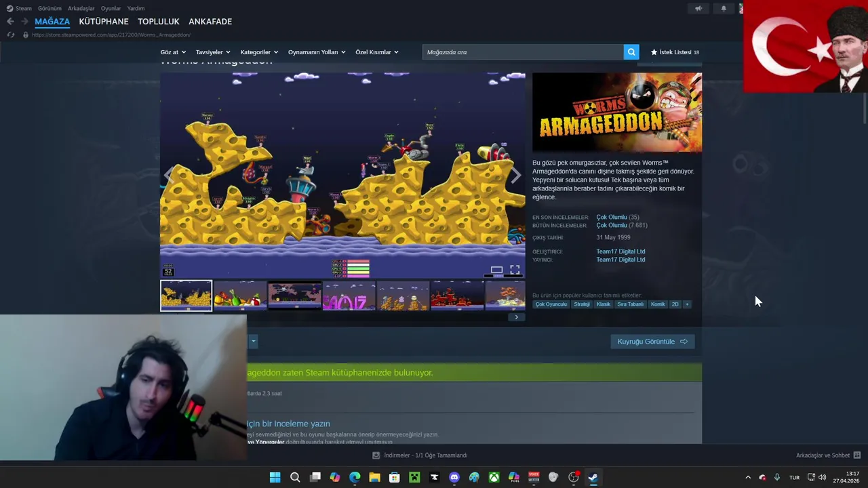Screen dimensions: 868x488
Task: Expand Oynamanın Yolları dropdown
Action: tap(317, 52)
